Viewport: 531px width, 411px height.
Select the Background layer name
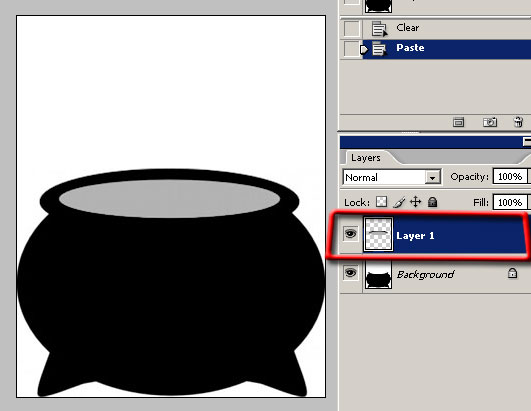425,274
